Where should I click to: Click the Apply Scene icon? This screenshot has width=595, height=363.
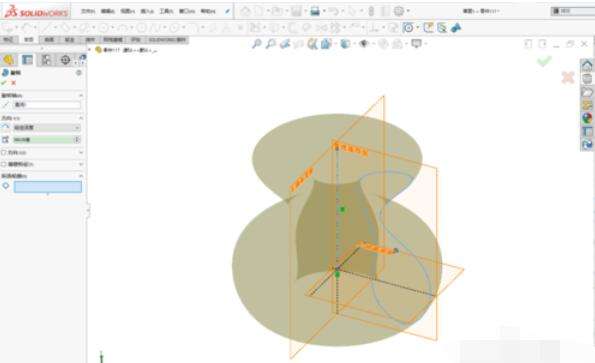point(397,44)
